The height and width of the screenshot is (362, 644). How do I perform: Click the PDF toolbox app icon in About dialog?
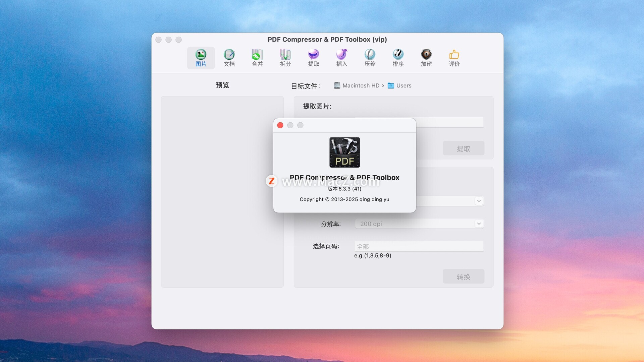click(344, 152)
